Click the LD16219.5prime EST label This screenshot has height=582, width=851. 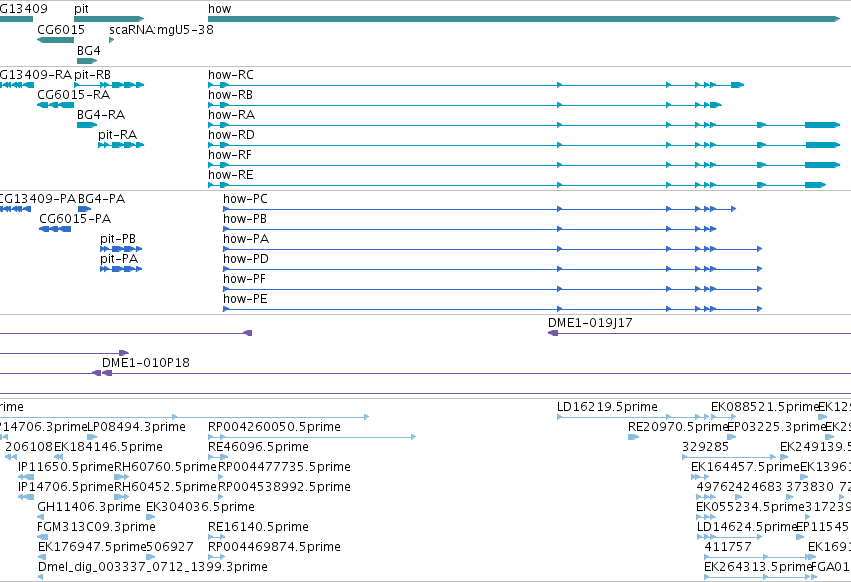tap(607, 407)
